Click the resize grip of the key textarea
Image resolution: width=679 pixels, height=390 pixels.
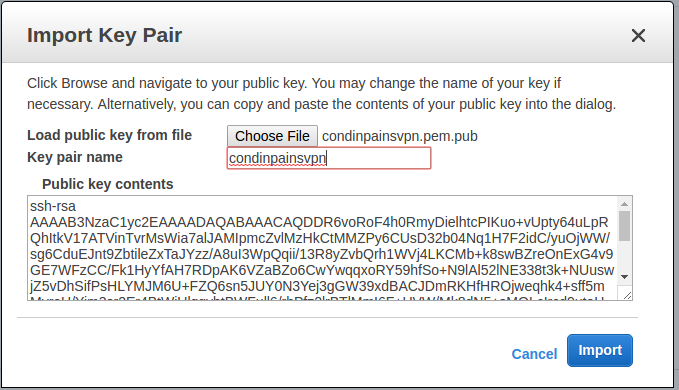[x=626, y=294]
